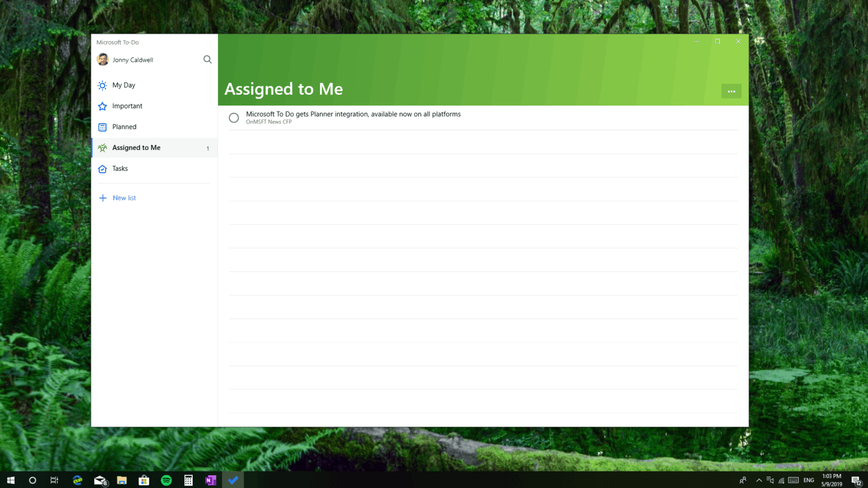Screen dimensions: 868x488
Task: Open the clock showing 1:03 PM
Action: click(x=832, y=480)
